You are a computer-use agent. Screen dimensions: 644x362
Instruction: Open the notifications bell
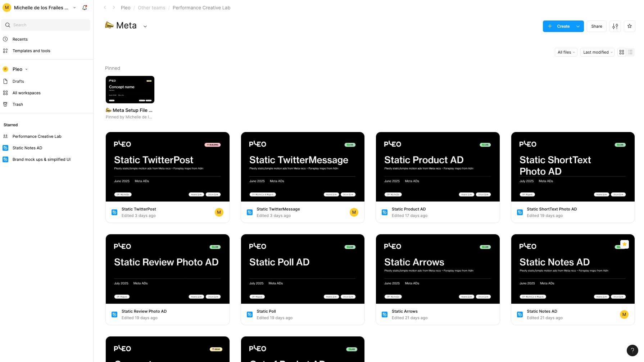[x=85, y=8]
